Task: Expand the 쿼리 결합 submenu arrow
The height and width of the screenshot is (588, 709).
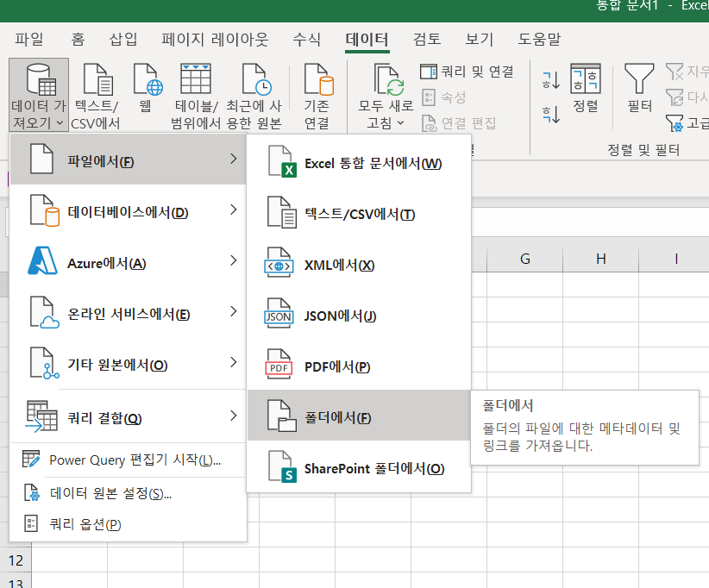Action: (x=234, y=416)
